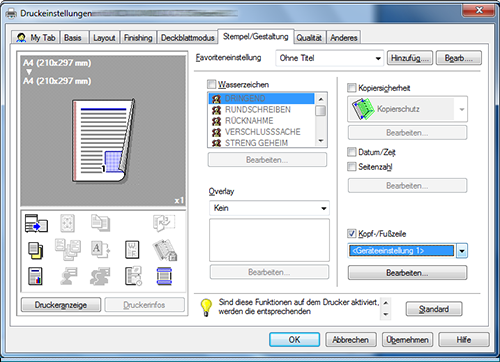Tick the Seitenzahl checkbox
Viewport: 500px width, 362px height.
[352, 166]
